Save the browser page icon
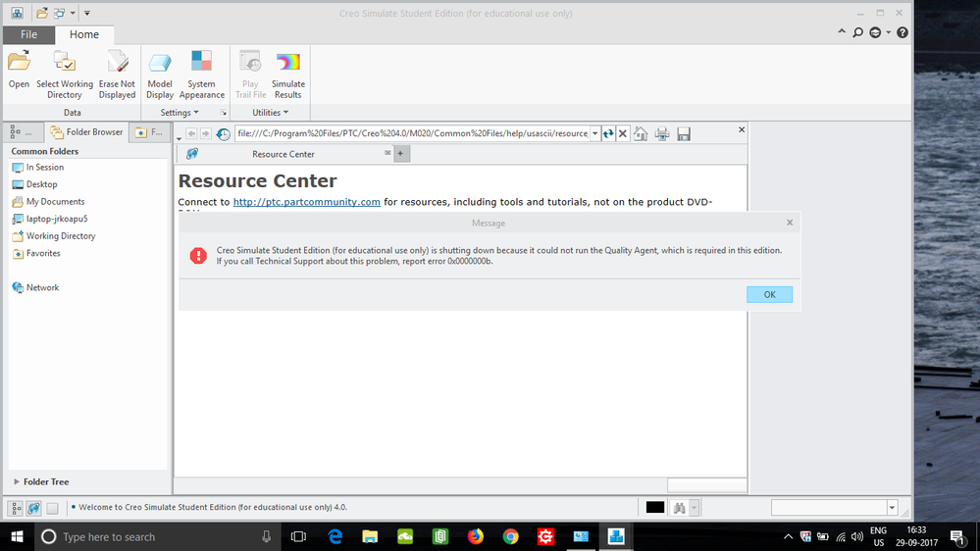This screenshot has height=551, width=980. pos(684,133)
